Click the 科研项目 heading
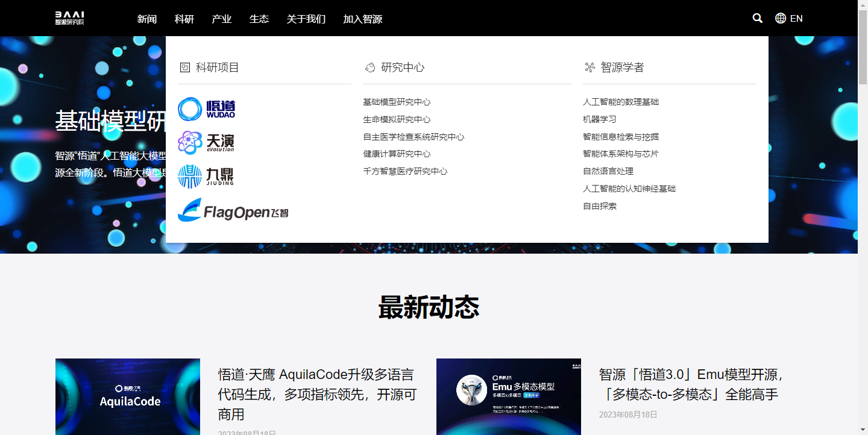Viewport: 868px width, 435px height. [x=218, y=67]
